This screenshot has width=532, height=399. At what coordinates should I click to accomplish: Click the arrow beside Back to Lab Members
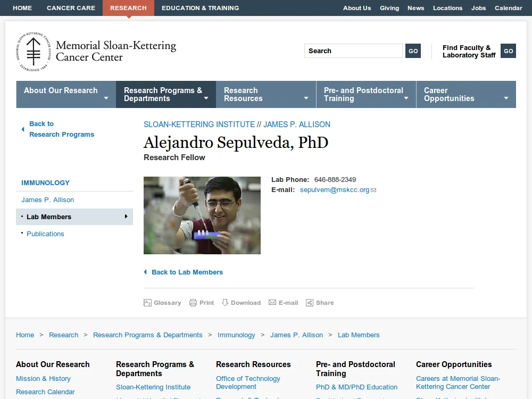tap(146, 272)
